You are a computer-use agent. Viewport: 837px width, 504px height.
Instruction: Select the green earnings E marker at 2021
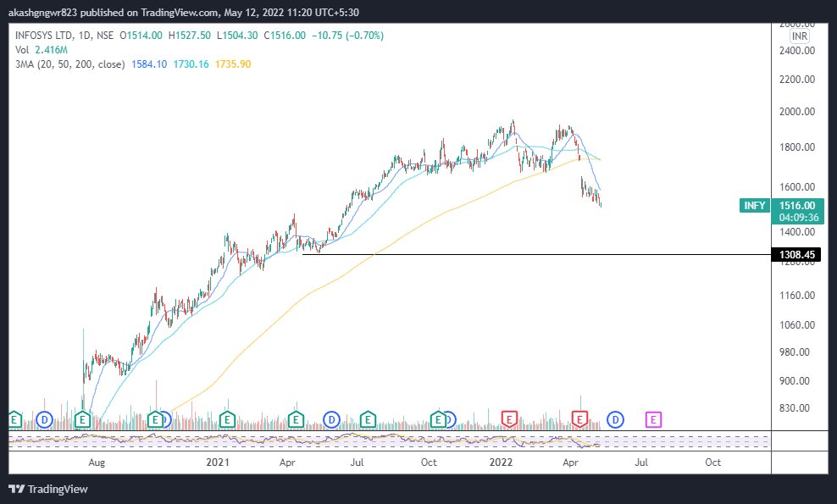227,419
